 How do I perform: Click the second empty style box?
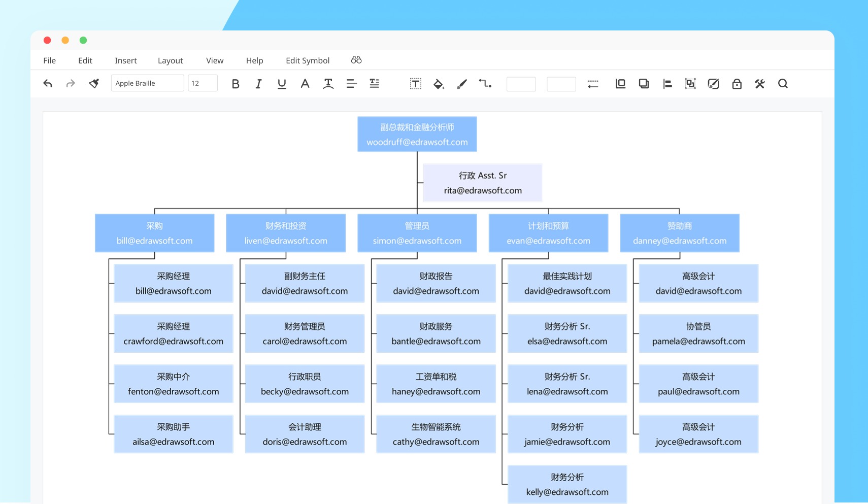561,84
